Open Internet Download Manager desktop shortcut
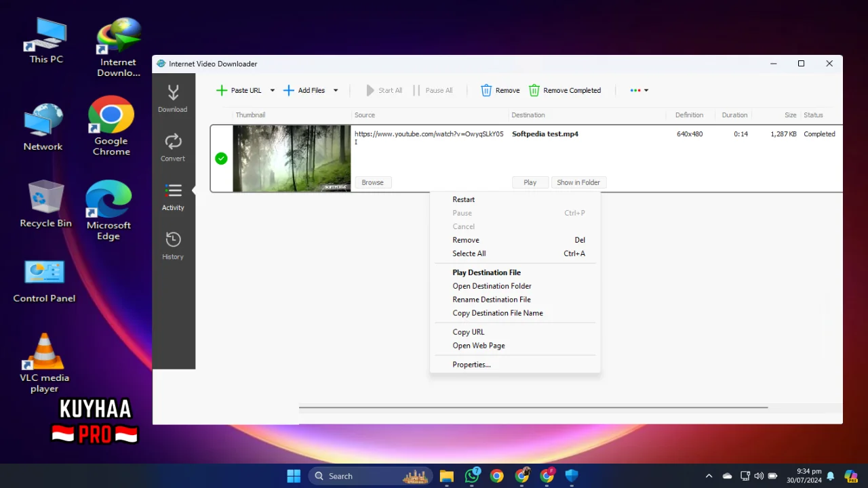 coord(119,47)
